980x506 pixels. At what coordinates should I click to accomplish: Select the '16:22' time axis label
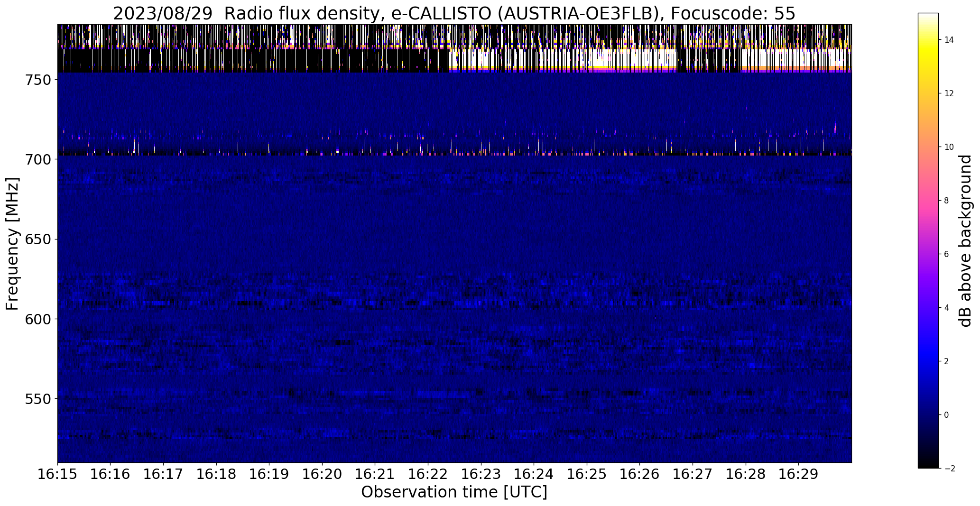coord(428,474)
